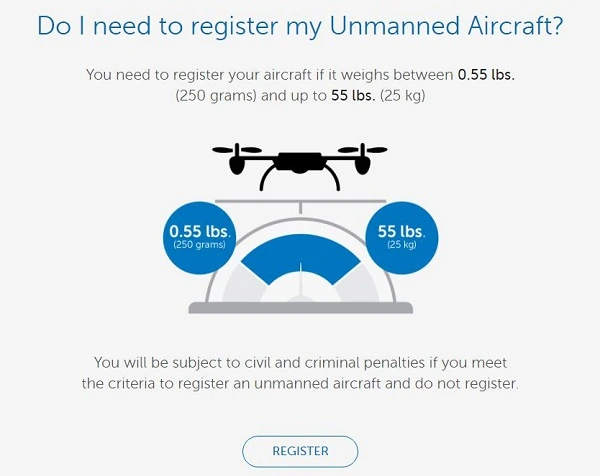
Task: Click the civil and criminal penalties warning text
Action: tap(300, 373)
